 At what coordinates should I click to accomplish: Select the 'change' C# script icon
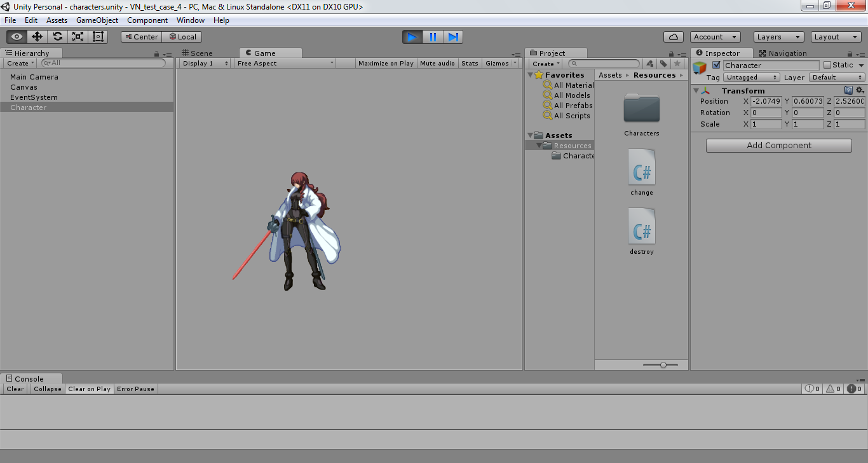tap(642, 167)
